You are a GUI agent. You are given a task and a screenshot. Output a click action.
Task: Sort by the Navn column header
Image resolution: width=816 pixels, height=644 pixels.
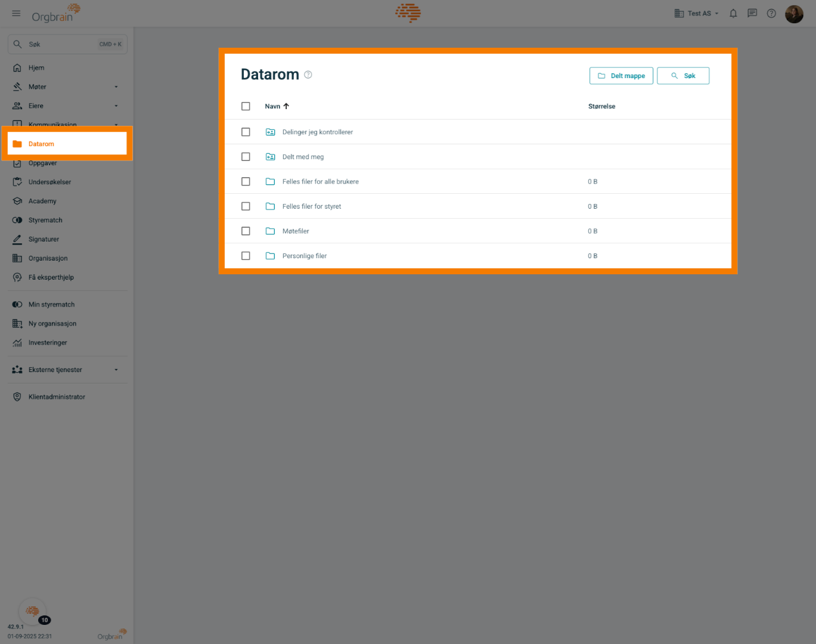point(272,106)
